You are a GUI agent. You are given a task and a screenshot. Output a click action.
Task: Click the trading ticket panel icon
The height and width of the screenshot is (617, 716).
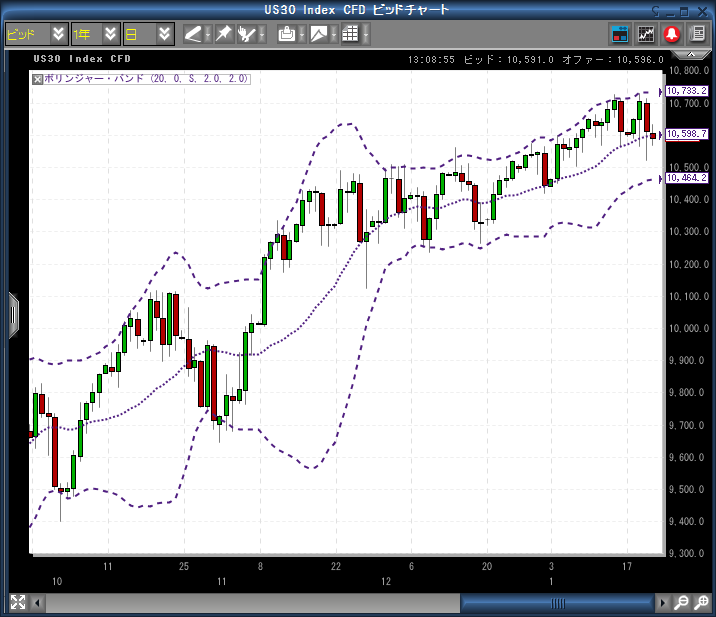click(620, 33)
